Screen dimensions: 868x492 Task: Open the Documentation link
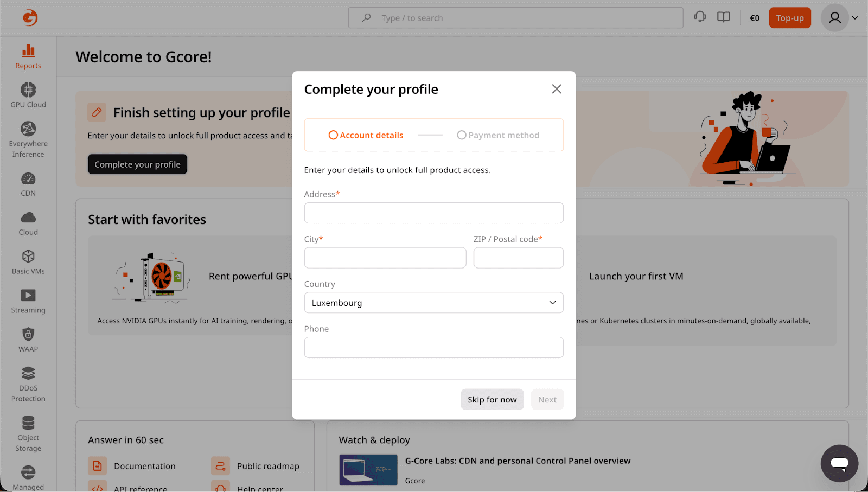tap(144, 466)
